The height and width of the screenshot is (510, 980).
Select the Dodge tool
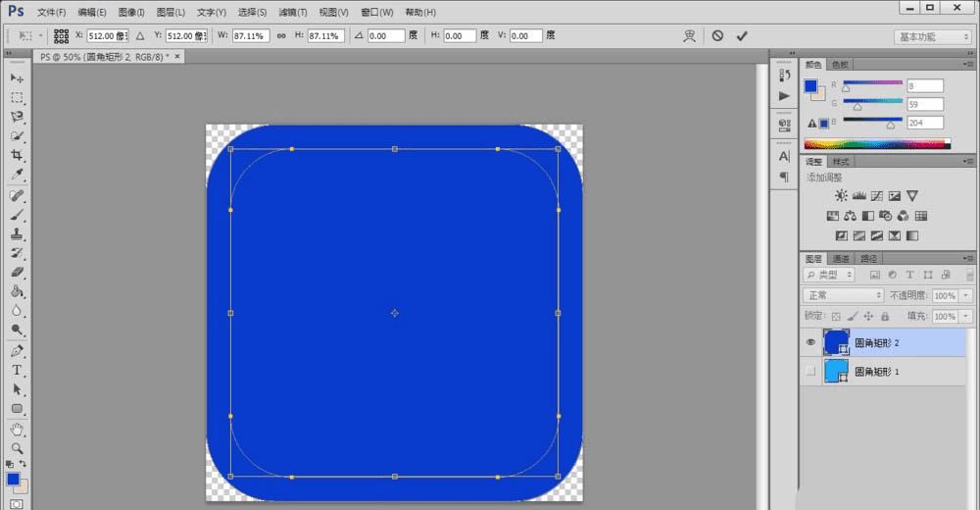[x=17, y=330]
